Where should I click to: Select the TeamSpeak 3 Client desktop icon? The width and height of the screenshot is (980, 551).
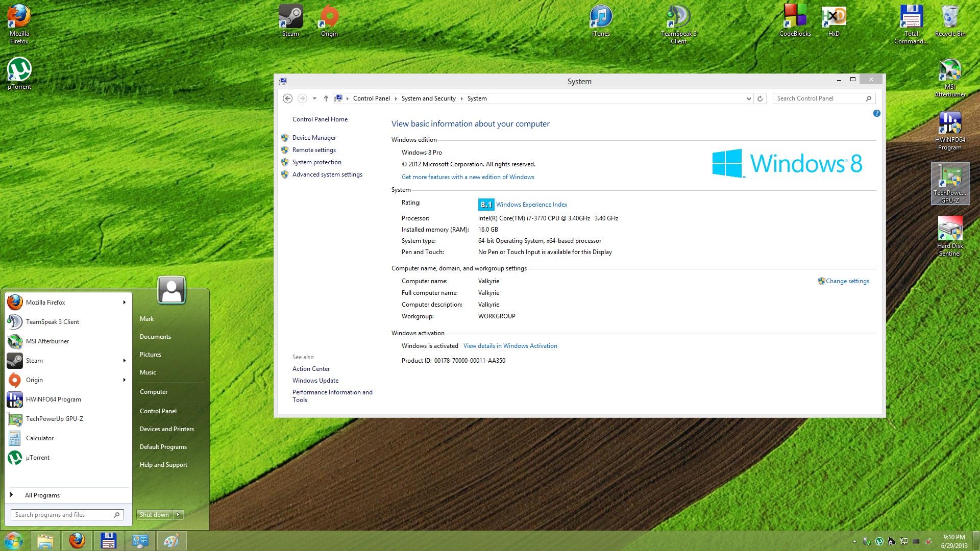click(678, 24)
